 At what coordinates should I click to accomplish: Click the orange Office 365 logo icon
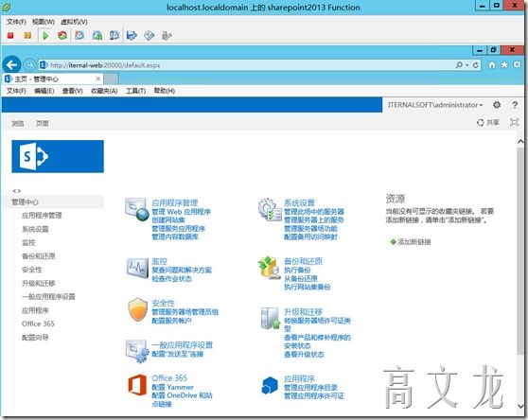point(137,385)
